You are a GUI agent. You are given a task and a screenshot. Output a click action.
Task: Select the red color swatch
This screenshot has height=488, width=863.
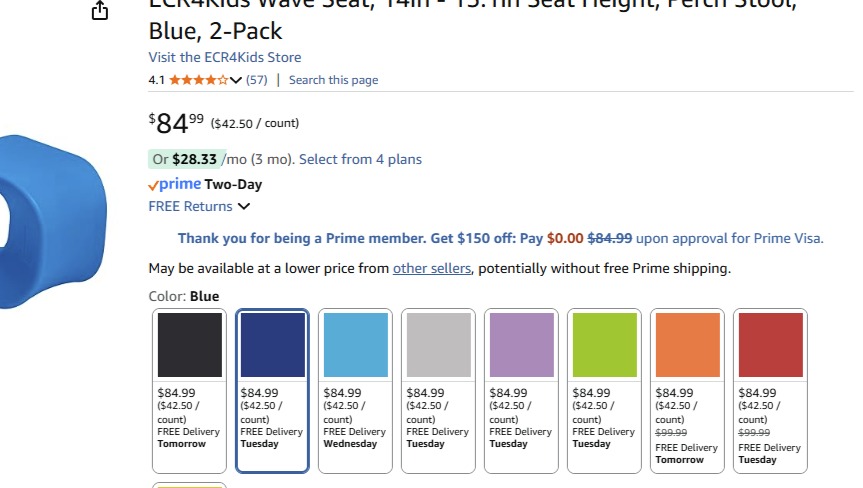pos(771,345)
